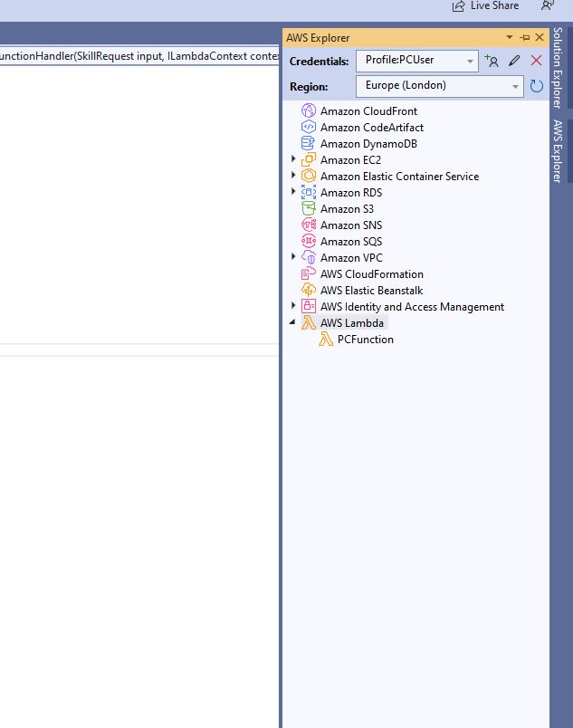Screen dimensions: 573x728
Task: Switch to the AWS Explorer side tab
Action: 558,151
